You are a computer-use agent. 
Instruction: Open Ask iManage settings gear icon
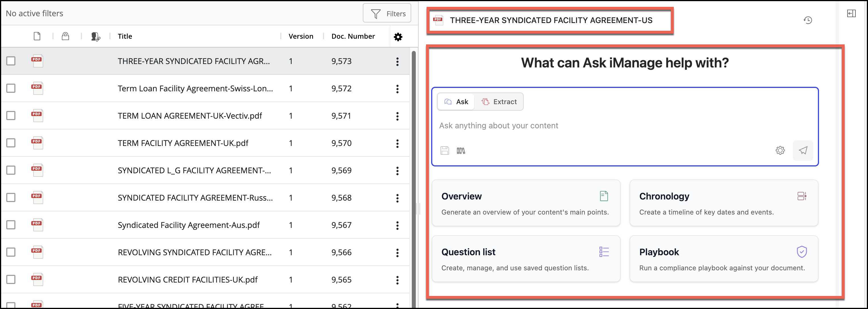click(x=780, y=151)
